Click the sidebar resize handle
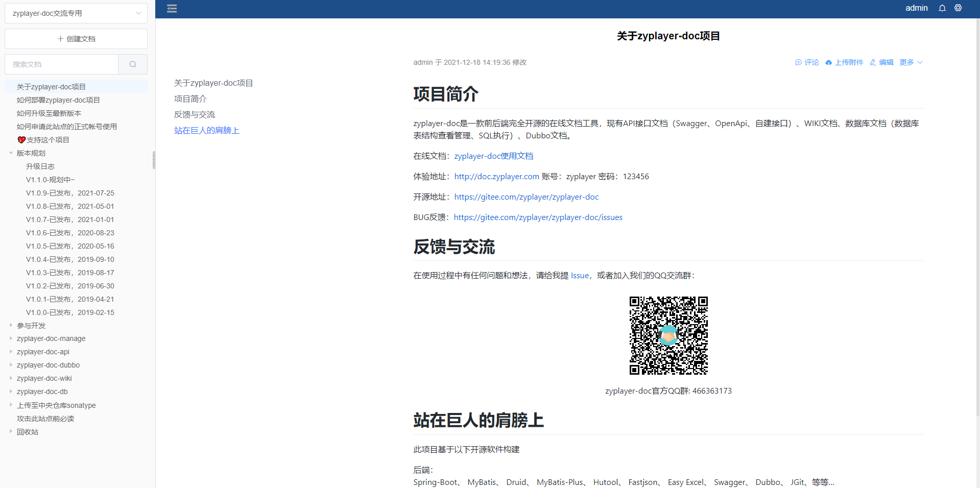 154,160
